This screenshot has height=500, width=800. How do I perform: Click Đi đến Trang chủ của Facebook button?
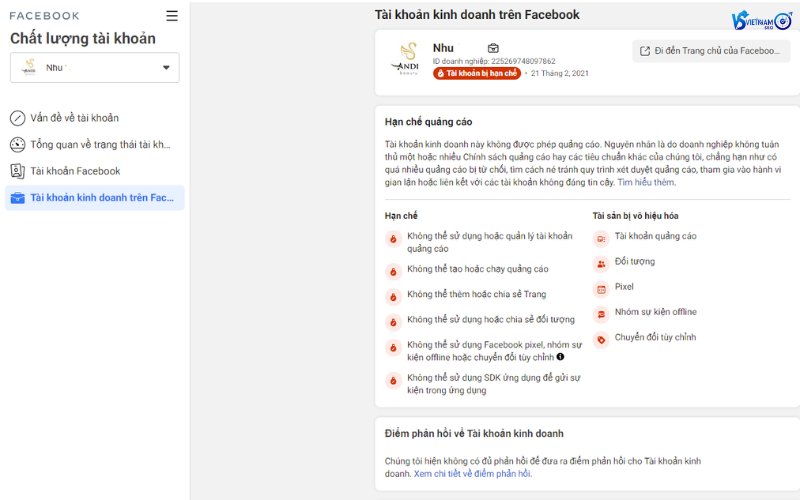[x=711, y=51]
